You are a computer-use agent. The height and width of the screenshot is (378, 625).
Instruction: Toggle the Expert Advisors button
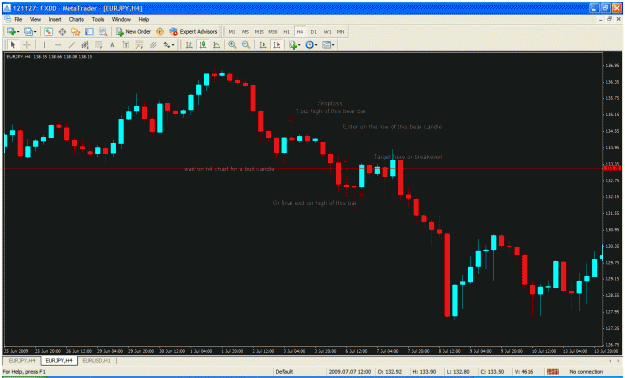point(193,32)
